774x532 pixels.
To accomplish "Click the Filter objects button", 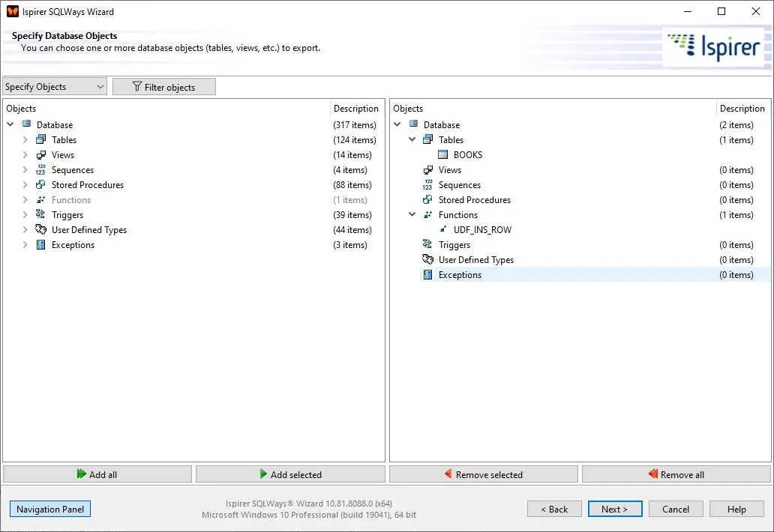I will [164, 87].
